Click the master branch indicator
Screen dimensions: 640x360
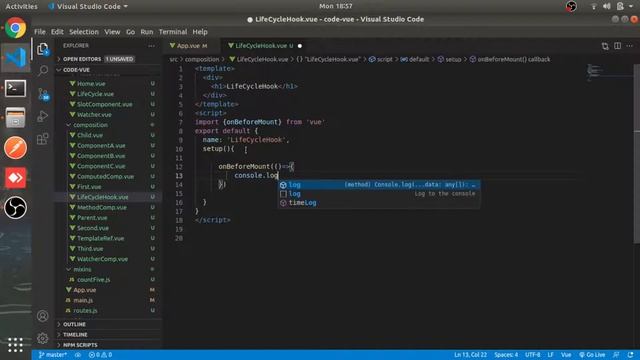tap(53, 355)
